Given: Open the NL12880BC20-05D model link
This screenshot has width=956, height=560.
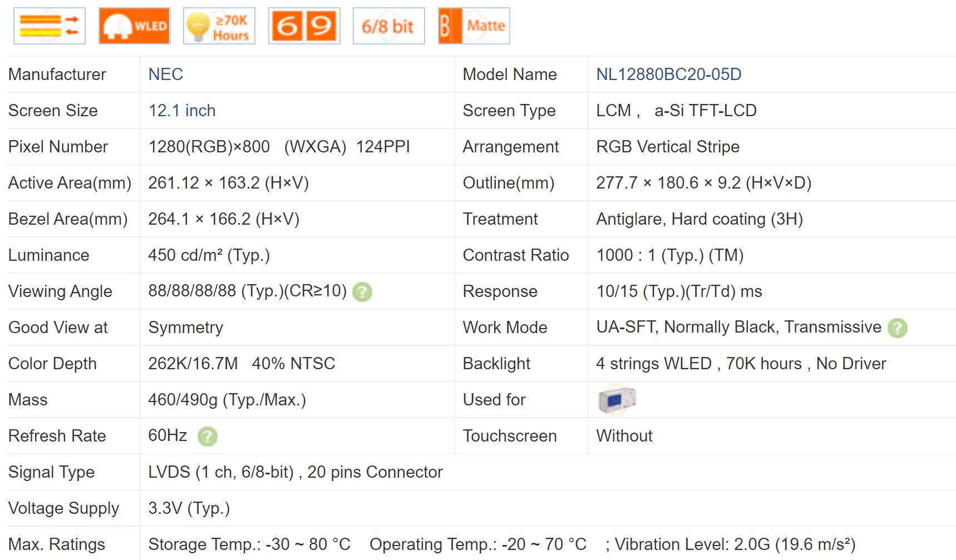Looking at the screenshot, I should tap(669, 75).
